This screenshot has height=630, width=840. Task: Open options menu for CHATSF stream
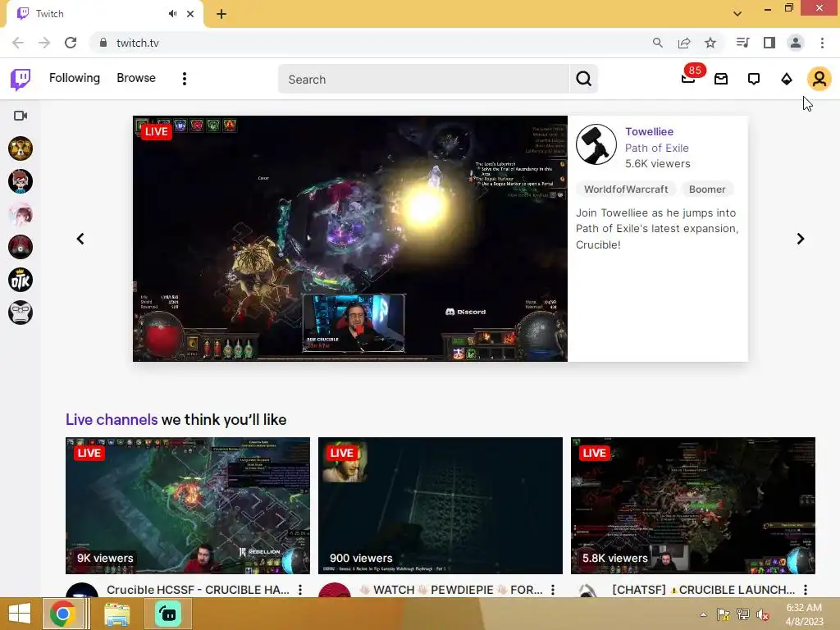[x=806, y=590]
